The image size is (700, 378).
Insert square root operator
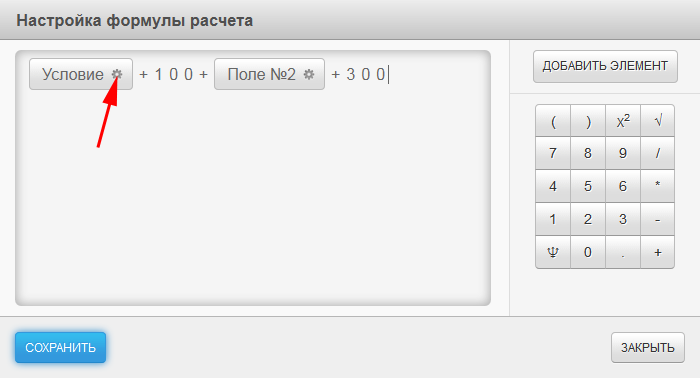coord(658,120)
